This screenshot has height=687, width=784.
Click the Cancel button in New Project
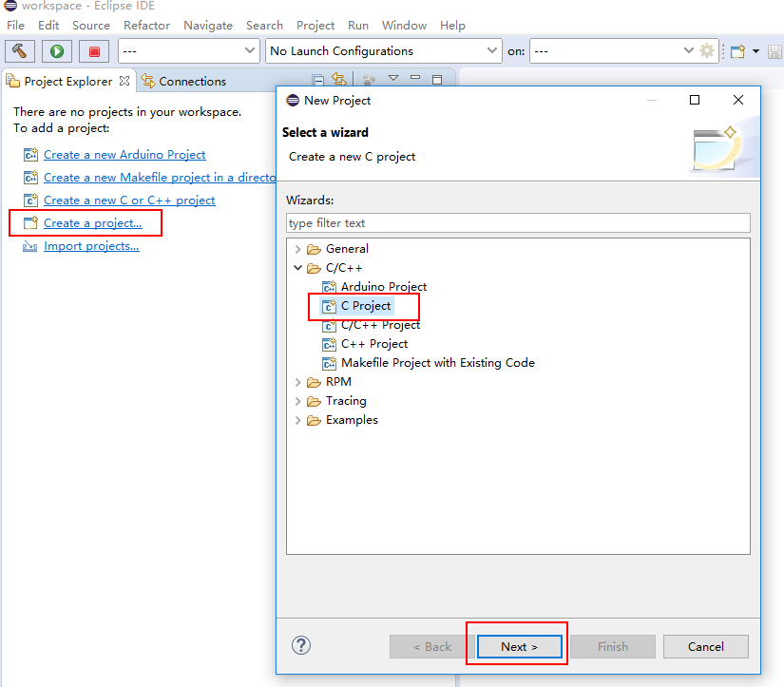(x=705, y=646)
